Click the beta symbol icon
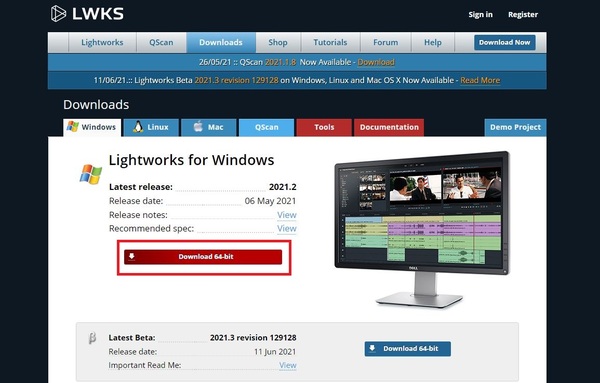Image resolution: width=600 pixels, height=383 pixels. tap(92, 338)
